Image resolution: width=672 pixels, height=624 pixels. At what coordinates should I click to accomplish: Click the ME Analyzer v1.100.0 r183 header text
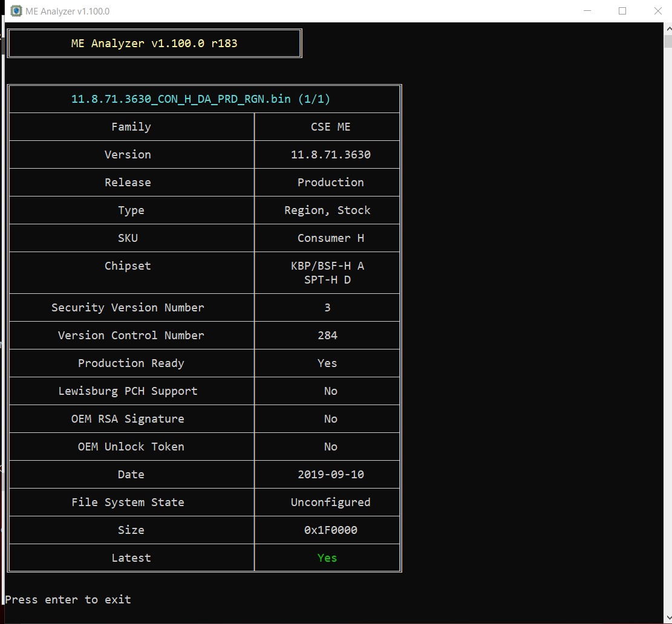click(154, 44)
